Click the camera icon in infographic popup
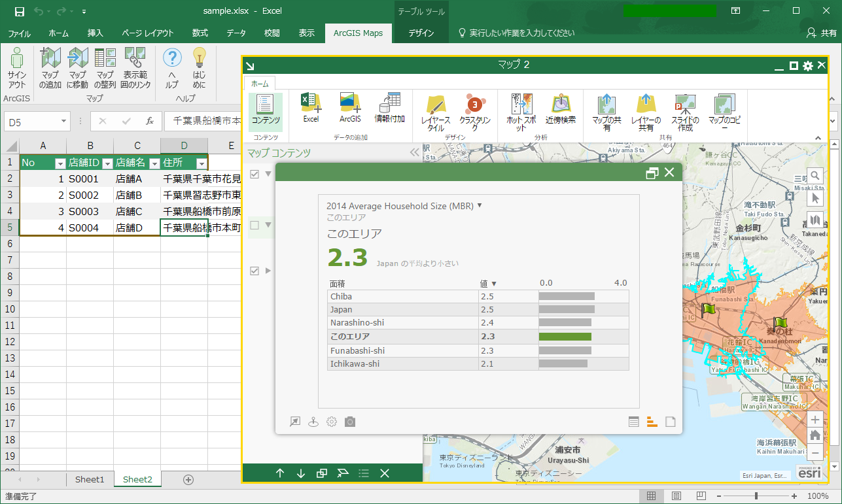842x504 pixels. point(350,422)
